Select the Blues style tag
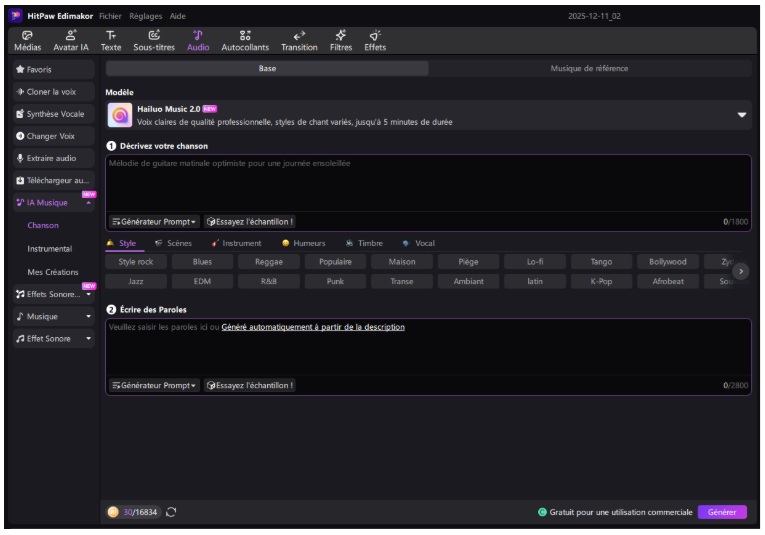This screenshot has height=535, width=765. tap(203, 262)
